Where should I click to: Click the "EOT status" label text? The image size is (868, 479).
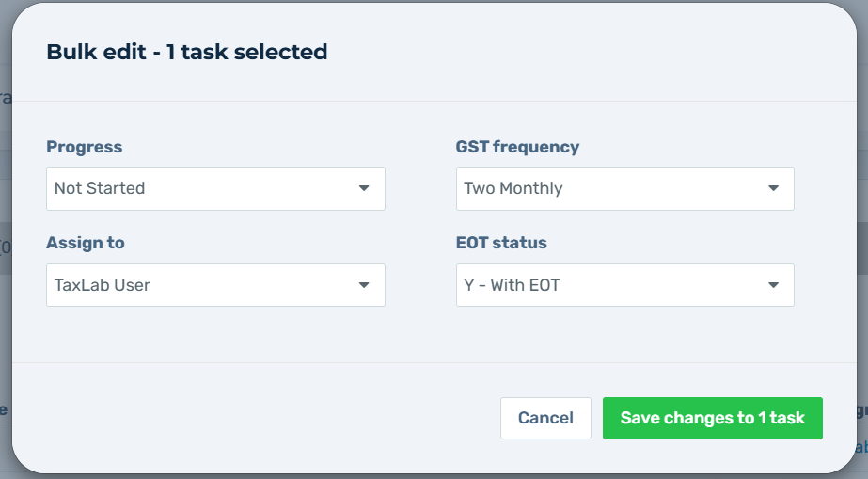click(501, 243)
